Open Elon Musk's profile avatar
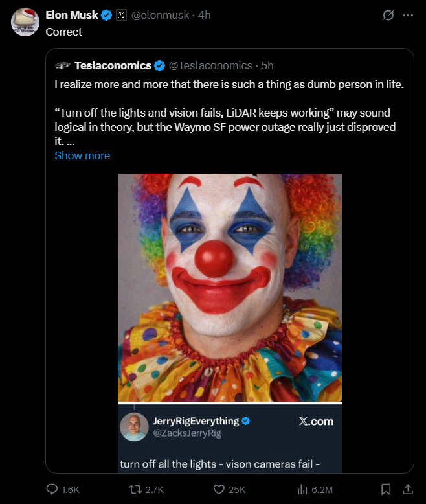The width and height of the screenshot is (426, 504). pos(25,22)
